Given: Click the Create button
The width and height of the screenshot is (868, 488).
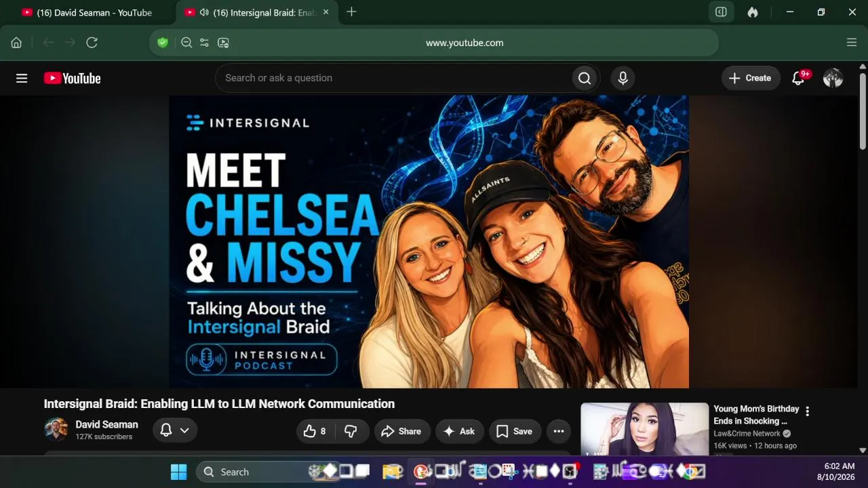Looking at the screenshot, I should coord(751,78).
